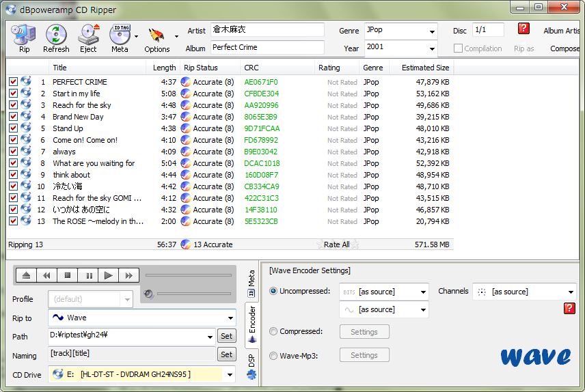Select the Uncompressed radio button
This screenshot has height=392, width=585.
click(x=273, y=291)
